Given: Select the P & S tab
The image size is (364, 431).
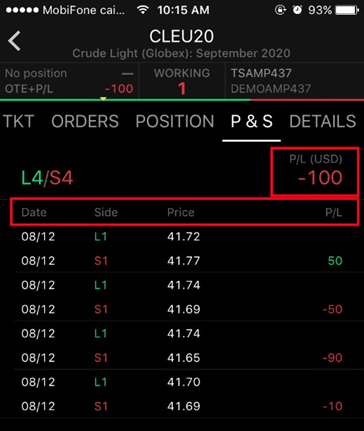Looking at the screenshot, I should (x=252, y=121).
